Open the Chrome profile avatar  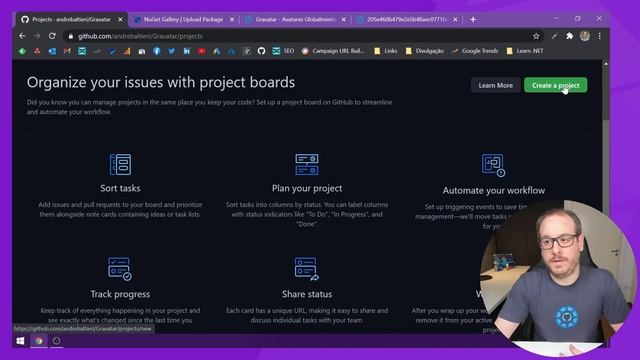584,36
